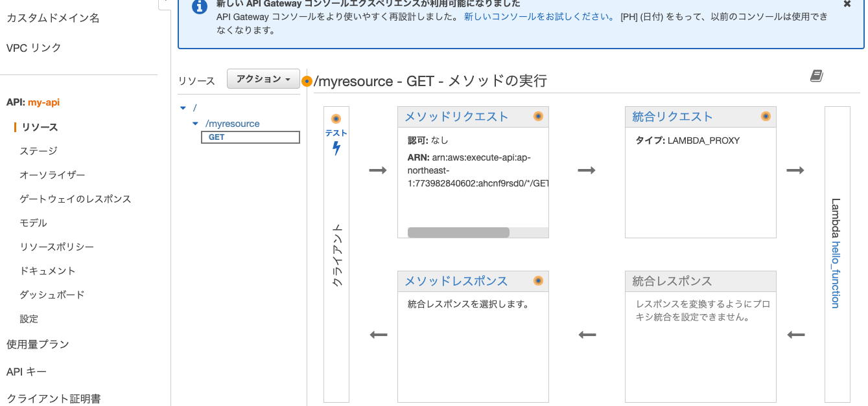This screenshot has width=868, height=406.
Task: Click the 認可: なし text
Action: tap(428, 140)
